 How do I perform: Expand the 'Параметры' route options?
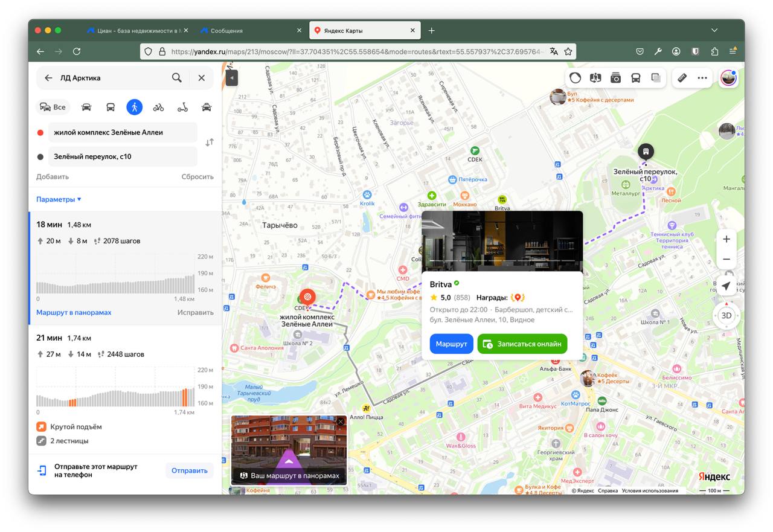coord(59,199)
